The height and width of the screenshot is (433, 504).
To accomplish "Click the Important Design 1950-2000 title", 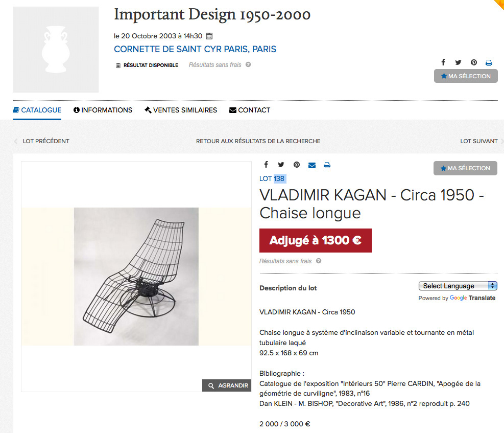I will point(212,15).
